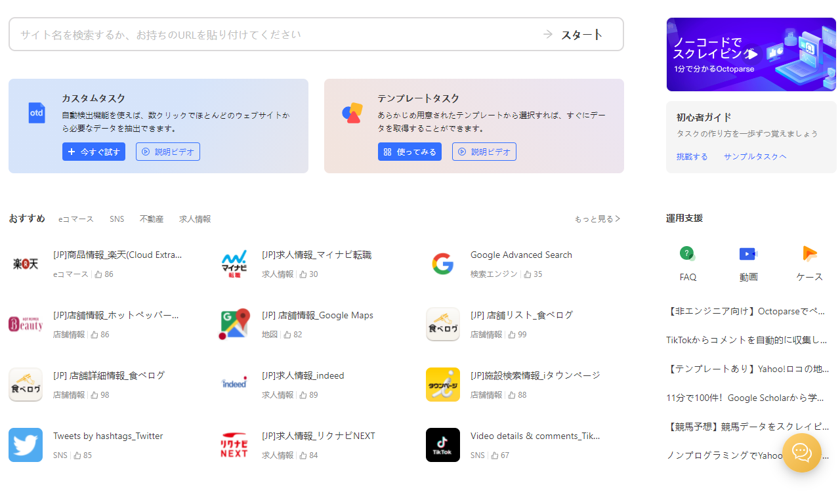Switch to the 求人情報 tab
840x504 pixels.
[195, 219]
